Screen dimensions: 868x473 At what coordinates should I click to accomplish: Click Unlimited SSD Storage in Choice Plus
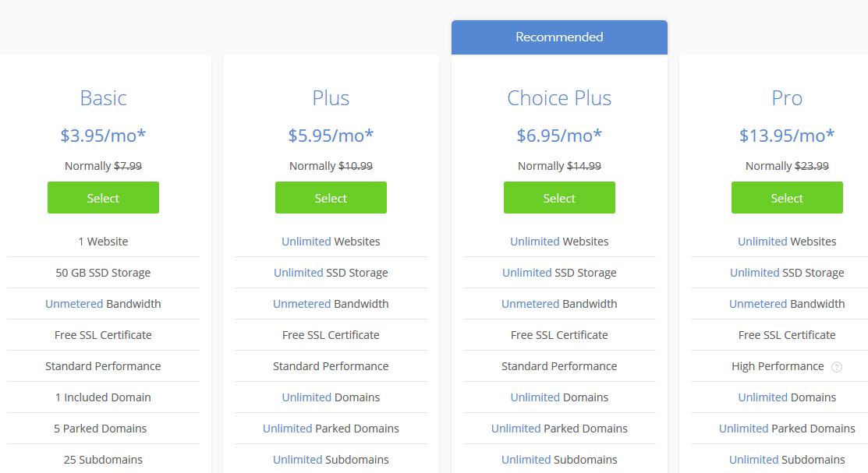[x=559, y=273]
